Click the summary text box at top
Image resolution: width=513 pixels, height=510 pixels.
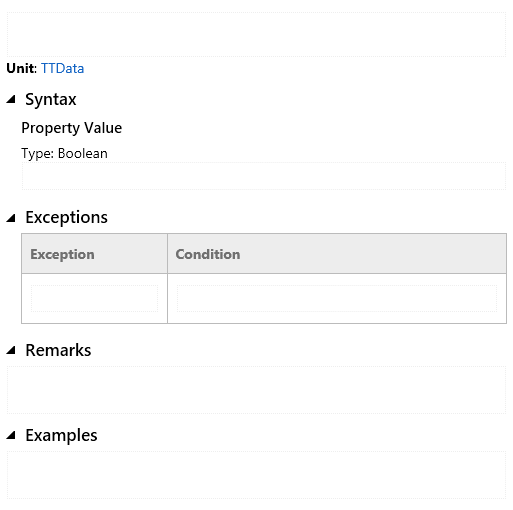click(x=256, y=34)
